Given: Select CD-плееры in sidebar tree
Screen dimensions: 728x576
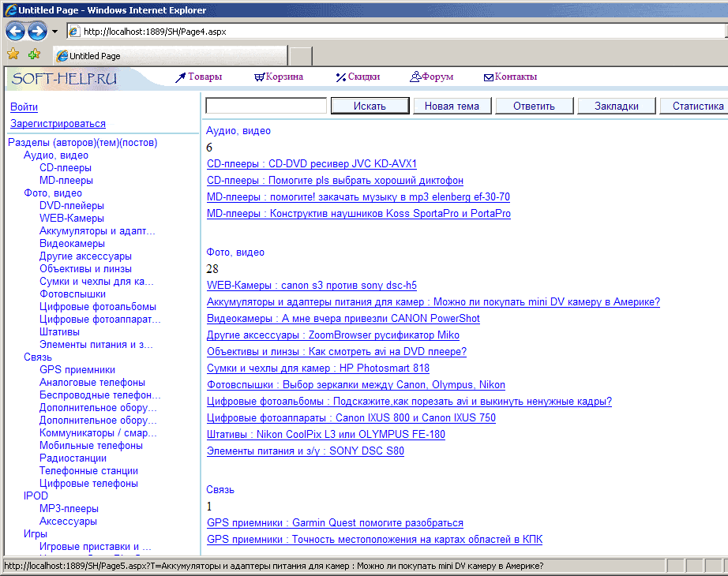Looking at the screenshot, I should tap(66, 167).
